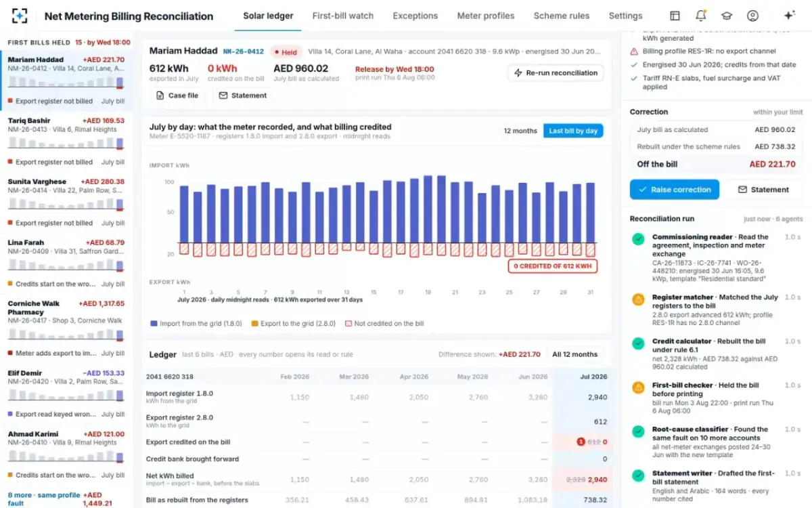Click the 0 CREDITED OF 612 KWH chart label

[553, 266]
